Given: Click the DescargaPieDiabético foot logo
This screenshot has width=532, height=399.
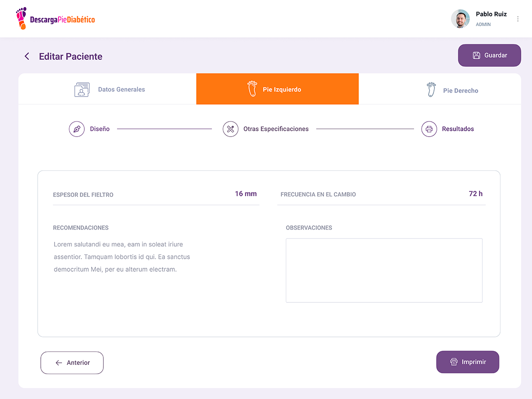Looking at the screenshot, I should 21,19.
